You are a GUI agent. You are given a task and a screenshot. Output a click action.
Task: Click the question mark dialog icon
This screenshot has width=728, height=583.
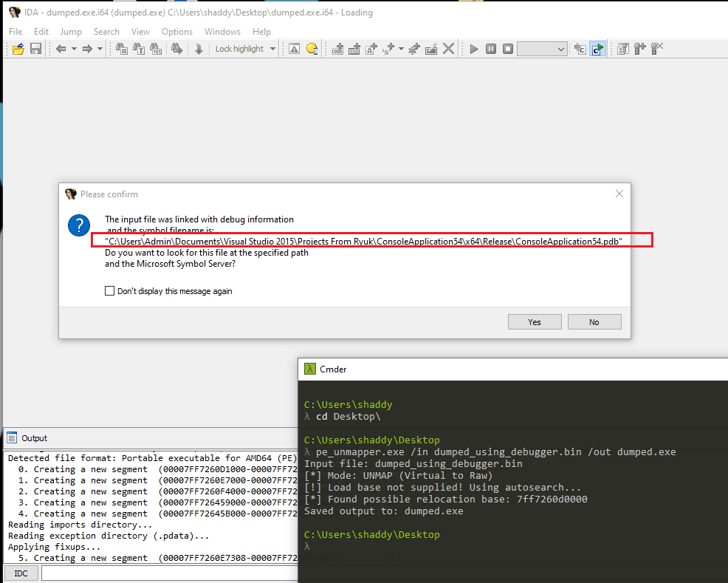pos(79,225)
